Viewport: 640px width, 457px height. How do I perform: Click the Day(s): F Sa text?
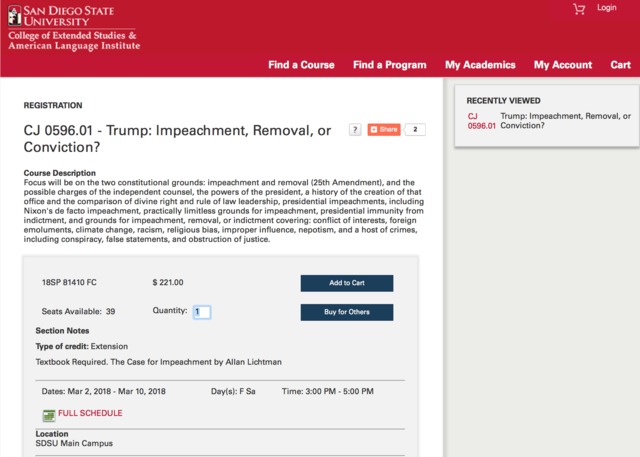tap(233, 391)
